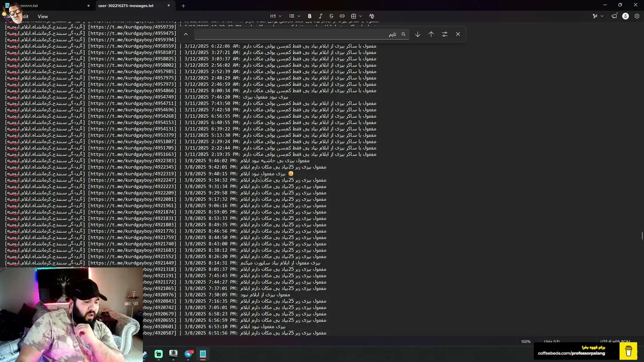Toggle bold formatting in Notepad toolbar

pos(309,16)
